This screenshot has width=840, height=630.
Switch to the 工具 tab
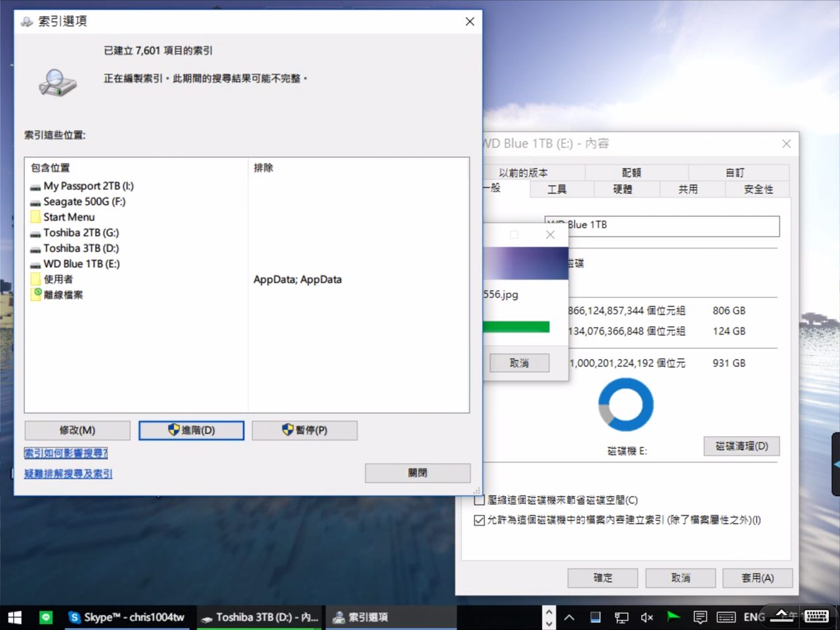pos(557,190)
